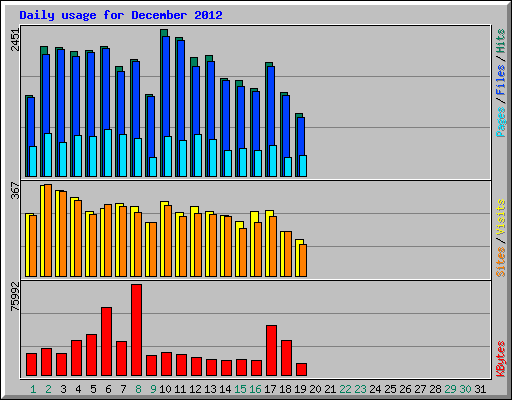Click the cyan Pages bar for day 6
512x400 pixels.
[108, 153]
